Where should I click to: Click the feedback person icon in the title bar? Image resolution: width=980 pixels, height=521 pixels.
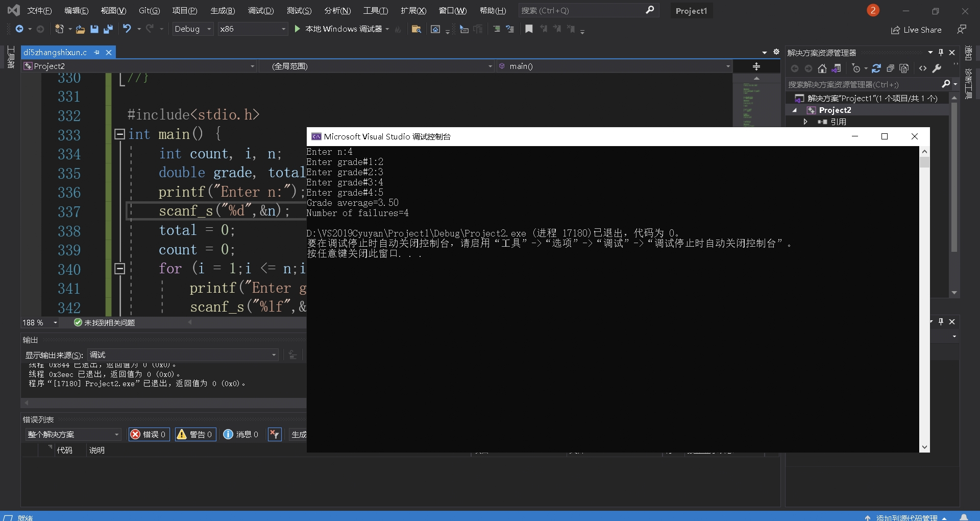pos(962,30)
